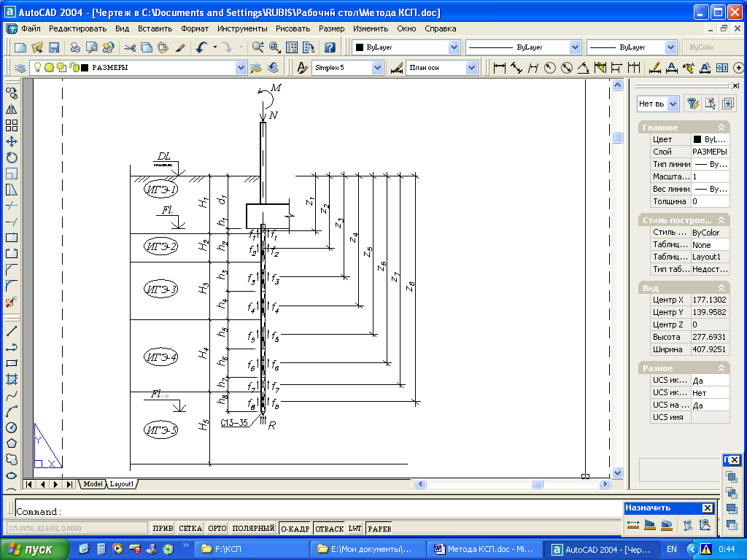Toggle PAPER space button
This screenshot has width=747, height=560.
pyautogui.click(x=379, y=528)
